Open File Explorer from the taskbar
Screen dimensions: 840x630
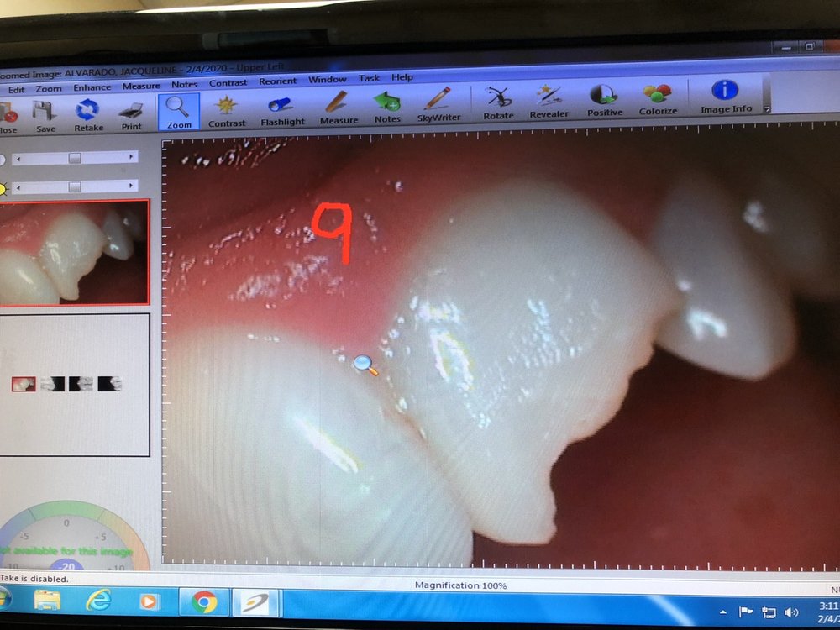click(46, 601)
